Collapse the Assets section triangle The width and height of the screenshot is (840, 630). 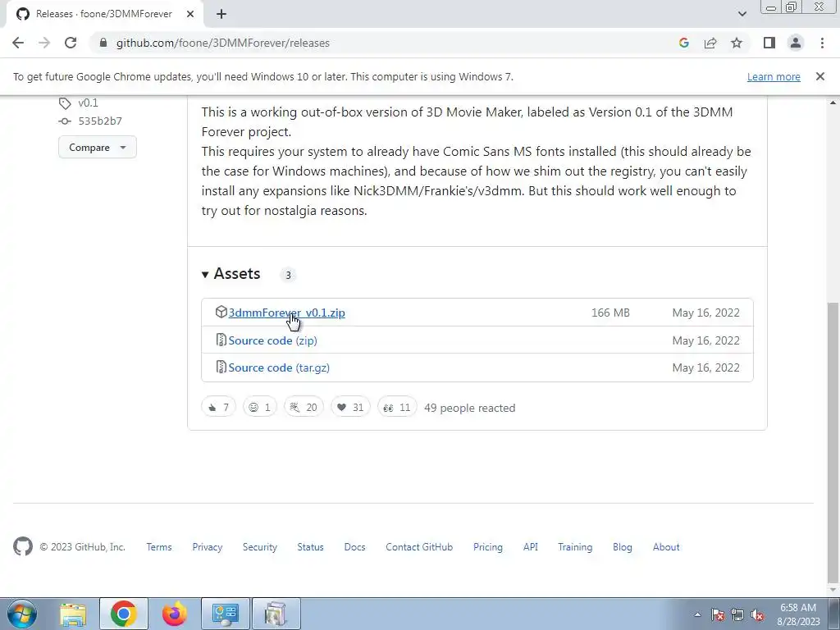click(x=204, y=275)
